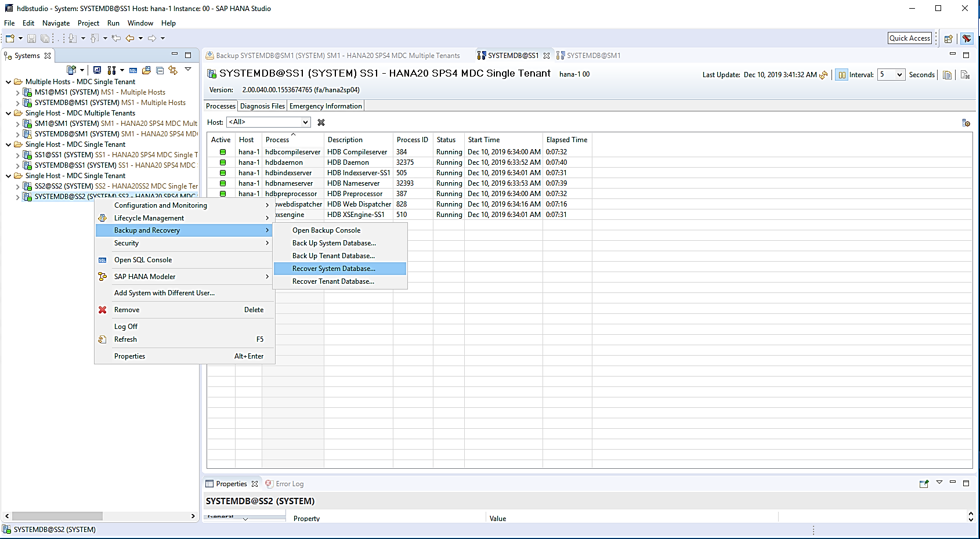980x539 pixels.
Task: Switch to the Emergency Information tab
Action: click(x=326, y=106)
